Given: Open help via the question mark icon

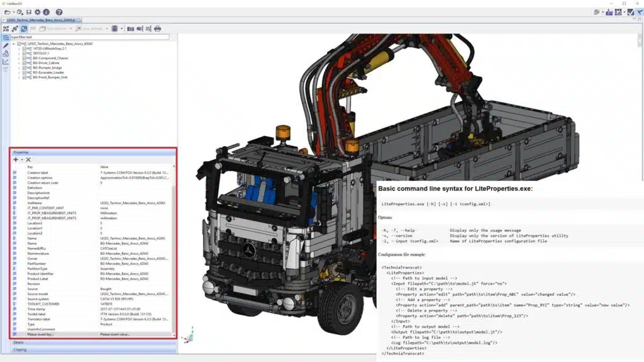Looking at the screenshot, I should click(59, 13).
